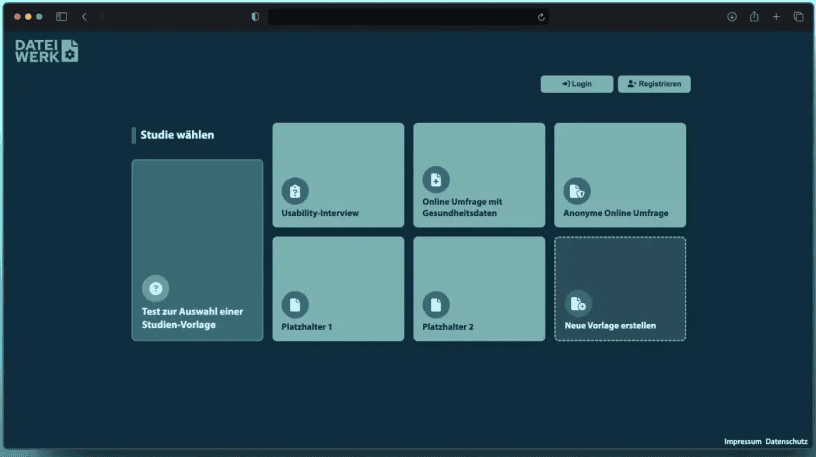The image size is (816, 457).
Task: Open the Impressum link
Action: (x=742, y=441)
